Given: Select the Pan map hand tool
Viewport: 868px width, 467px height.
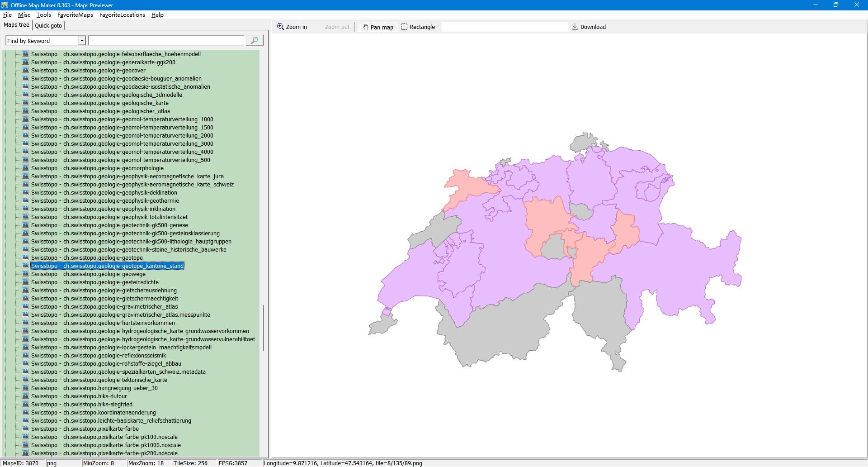Looking at the screenshot, I should click(377, 27).
